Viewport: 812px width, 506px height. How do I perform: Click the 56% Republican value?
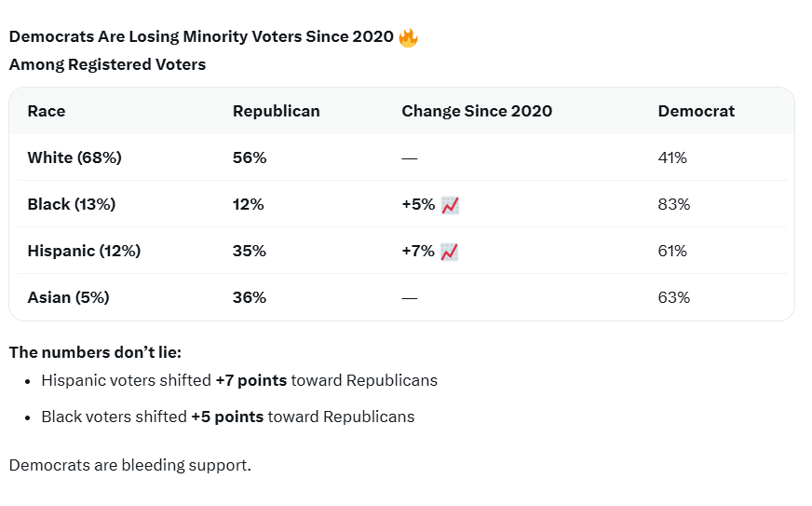(250, 157)
